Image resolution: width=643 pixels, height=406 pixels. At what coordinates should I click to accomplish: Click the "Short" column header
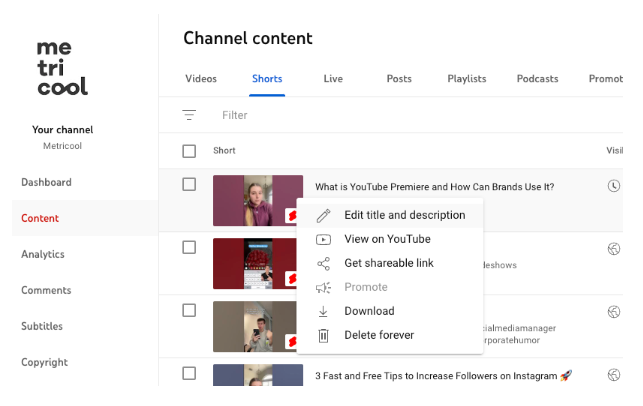224,151
